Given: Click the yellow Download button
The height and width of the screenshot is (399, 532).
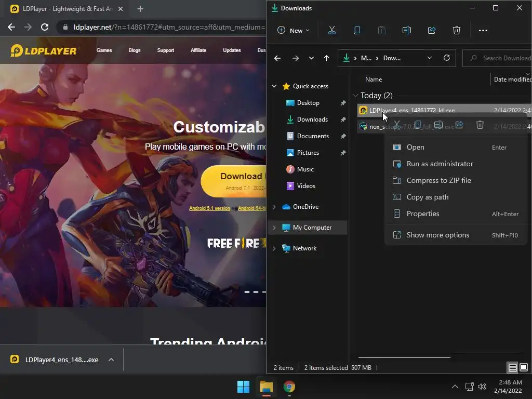Looking at the screenshot, I should [x=233, y=181].
